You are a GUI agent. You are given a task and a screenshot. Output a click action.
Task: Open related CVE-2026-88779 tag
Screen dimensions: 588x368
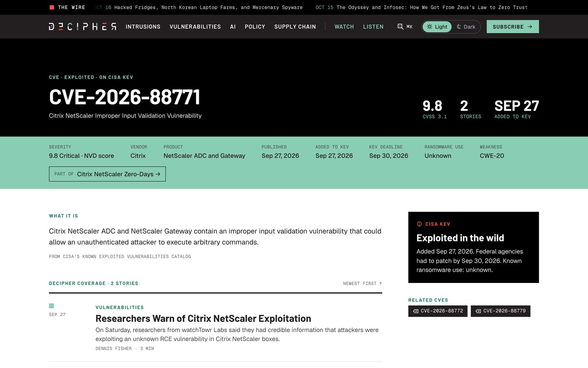(x=501, y=311)
